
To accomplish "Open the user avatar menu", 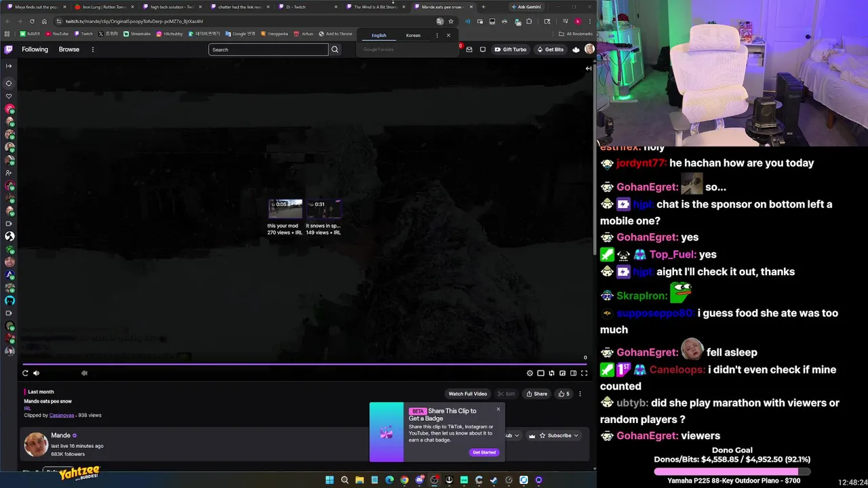I will coord(589,49).
